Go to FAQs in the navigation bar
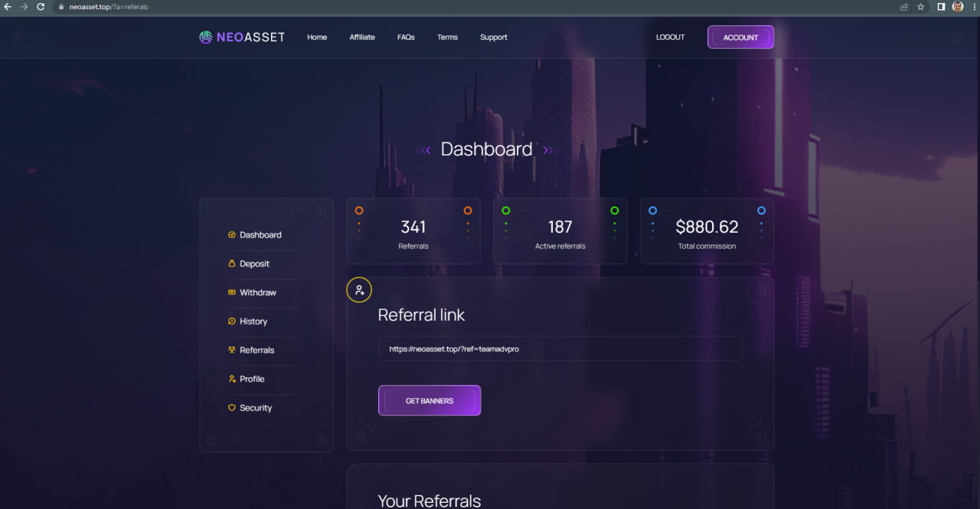 [x=406, y=38]
